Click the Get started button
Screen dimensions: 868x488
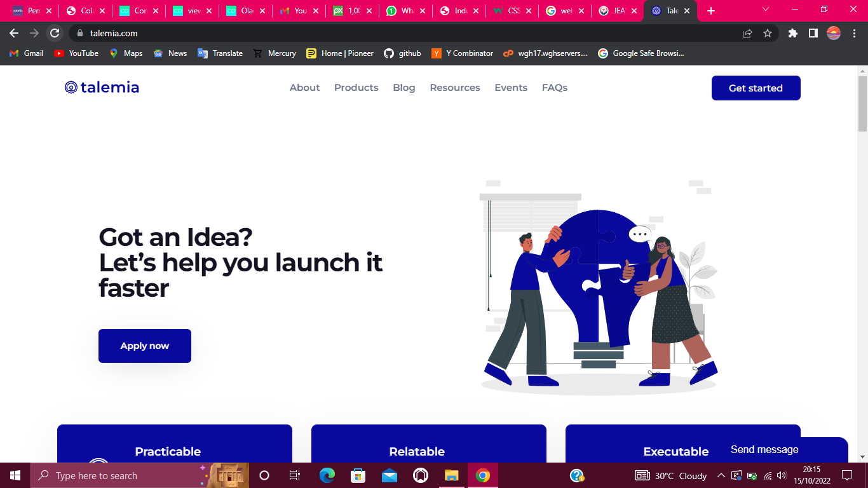click(x=756, y=88)
